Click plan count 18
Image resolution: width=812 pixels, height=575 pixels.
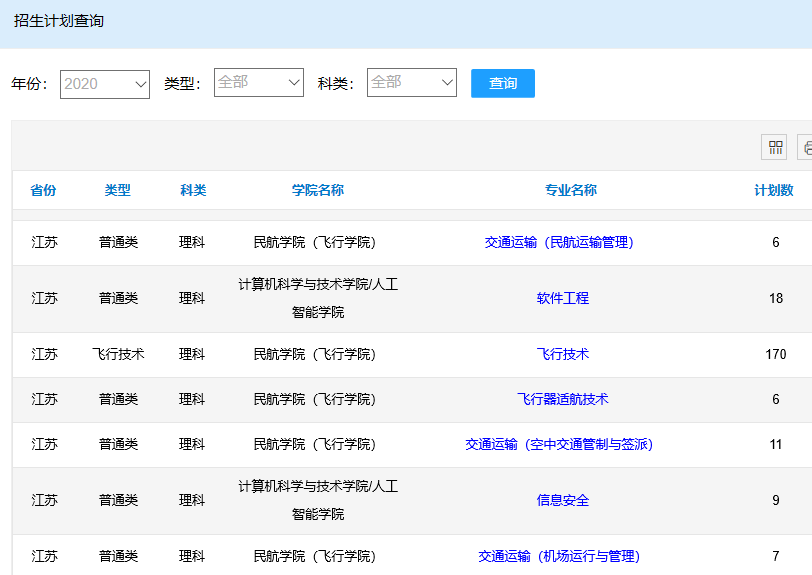(776, 298)
